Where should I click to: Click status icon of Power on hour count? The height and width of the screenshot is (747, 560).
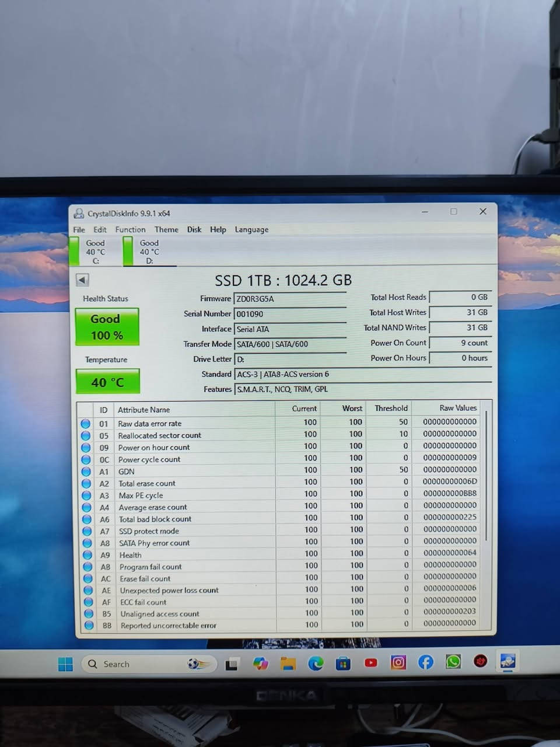[86, 448]
